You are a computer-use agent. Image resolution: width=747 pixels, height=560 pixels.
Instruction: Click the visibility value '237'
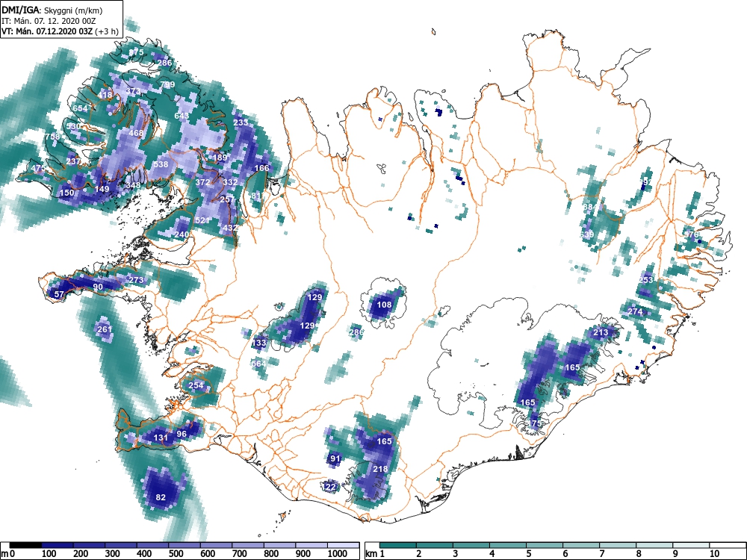pos(73,161)
